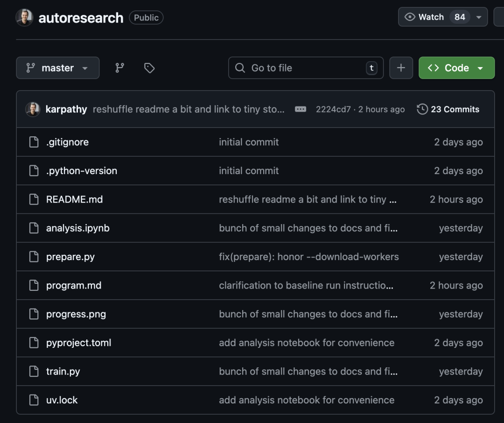
Task: Open the tags icon
Action: [149, 68]
